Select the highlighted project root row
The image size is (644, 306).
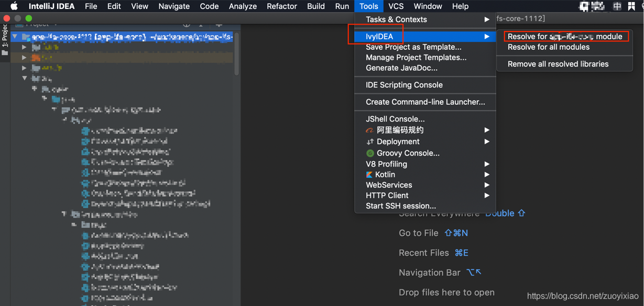click(x=122, y=37)
